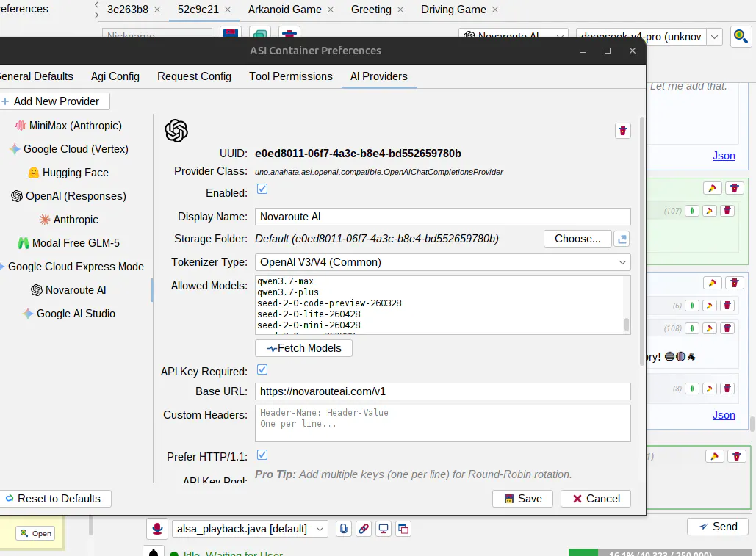
Task: Open the deepseek-v4-pro model dropdown
Action: click(x=715, y=37)
